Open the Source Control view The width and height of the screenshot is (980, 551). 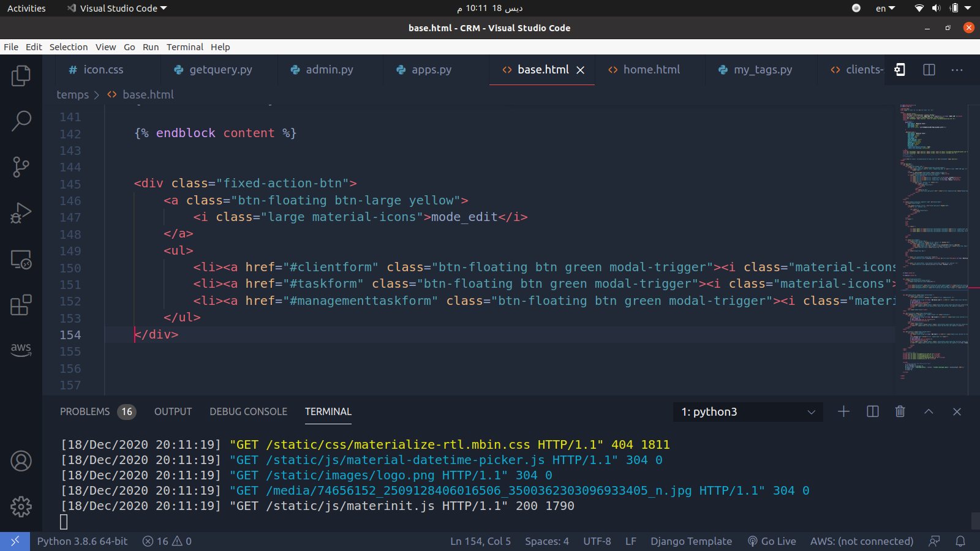[21, 167]
